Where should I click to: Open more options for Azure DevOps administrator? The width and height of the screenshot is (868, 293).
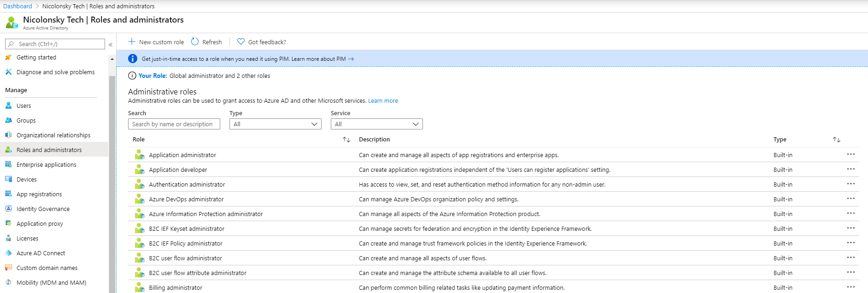click(851, 199)
